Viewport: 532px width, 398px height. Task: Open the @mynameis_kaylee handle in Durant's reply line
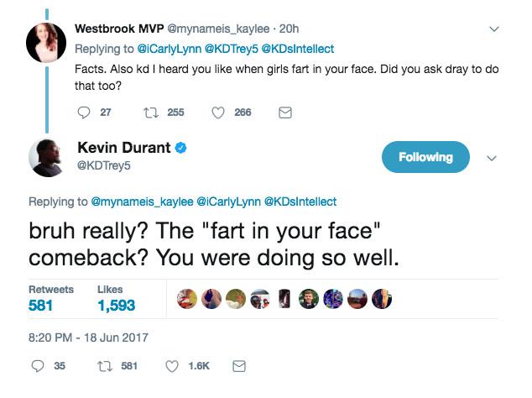tap(140, 202)
